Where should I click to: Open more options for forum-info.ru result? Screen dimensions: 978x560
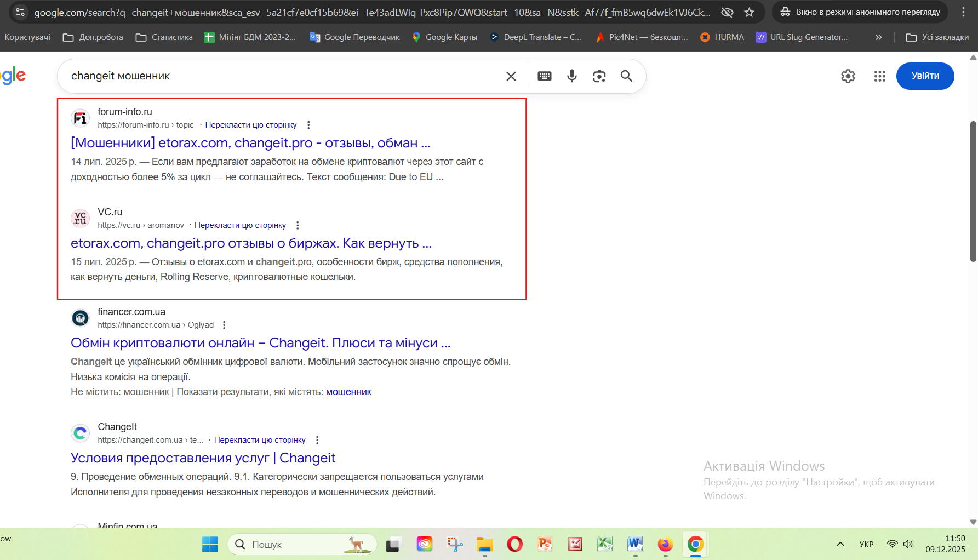click(x=308, y=125)
